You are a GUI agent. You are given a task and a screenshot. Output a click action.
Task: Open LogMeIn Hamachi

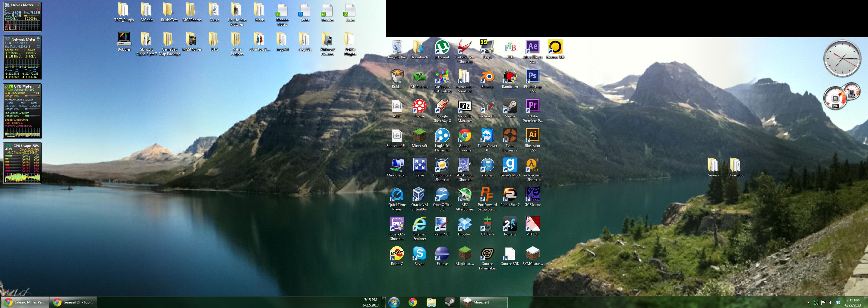(442, 140)
